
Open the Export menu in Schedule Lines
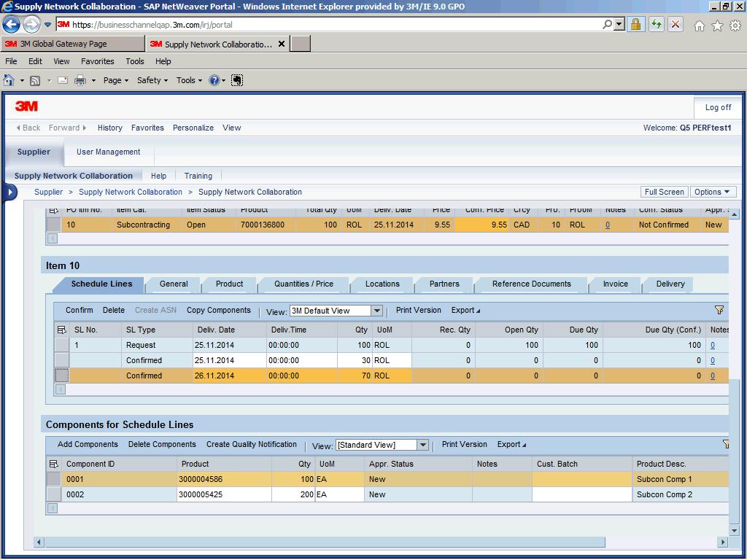465,310
